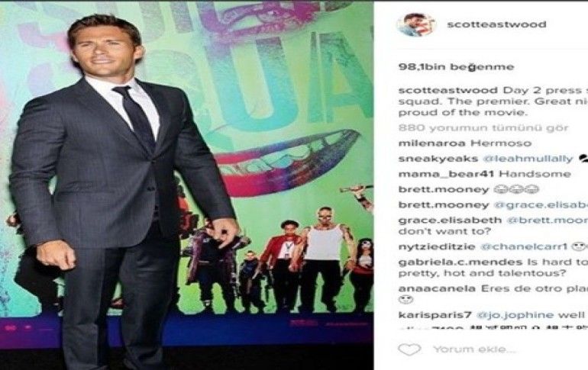Click the @grace.elisabeth mention link

coord(541,205)
